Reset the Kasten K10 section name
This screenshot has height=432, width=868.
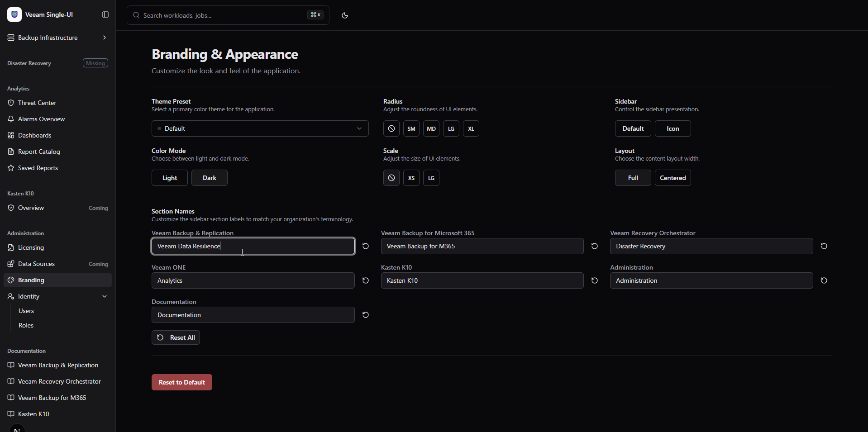[x=595, y=280]
